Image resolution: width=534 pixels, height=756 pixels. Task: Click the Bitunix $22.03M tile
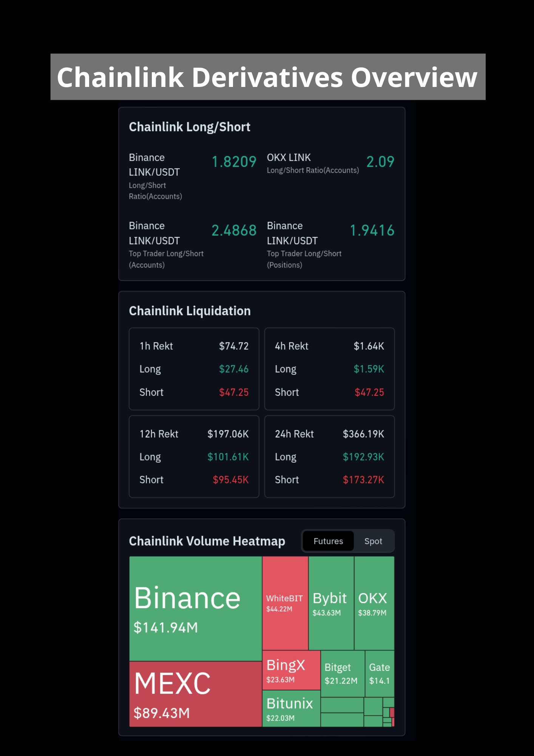[291, 709]
